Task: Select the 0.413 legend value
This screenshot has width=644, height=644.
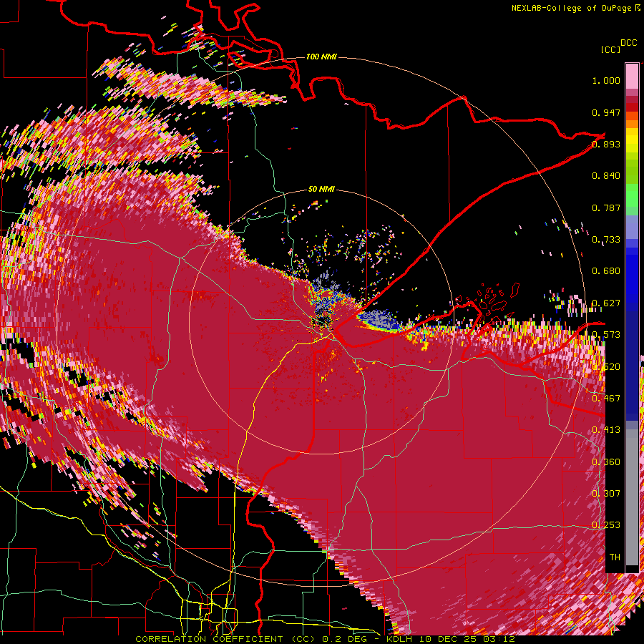Action: (606, 430)
